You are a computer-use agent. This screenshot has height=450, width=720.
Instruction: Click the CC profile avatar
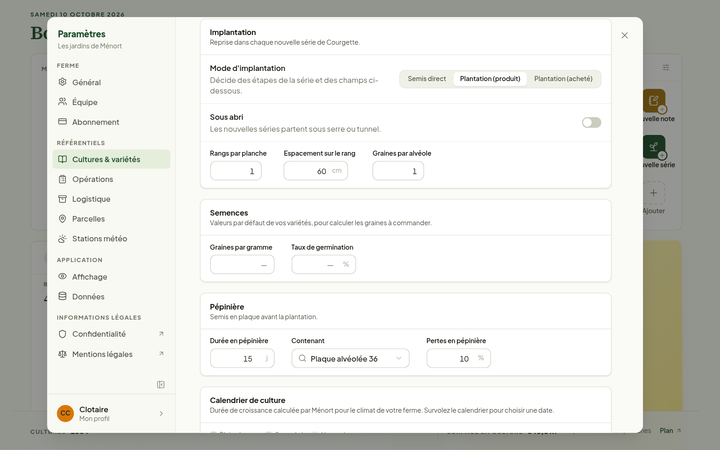coord(65,413)
